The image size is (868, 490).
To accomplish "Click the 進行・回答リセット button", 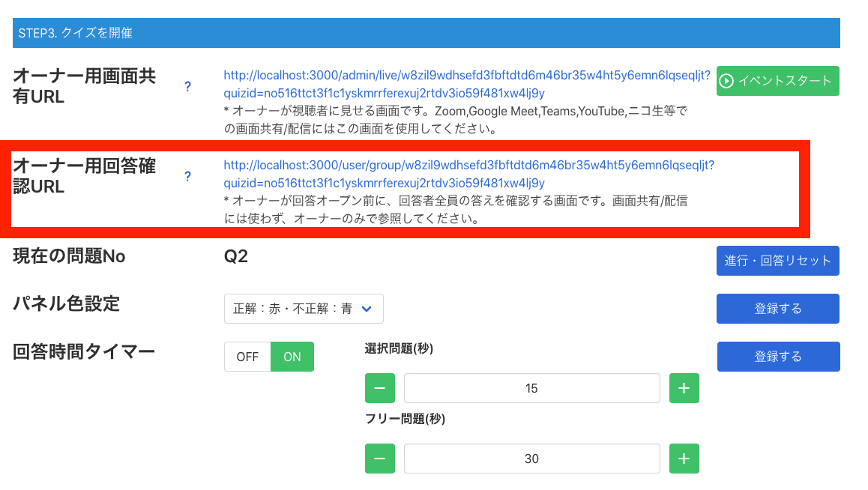I will coord(778,261).
